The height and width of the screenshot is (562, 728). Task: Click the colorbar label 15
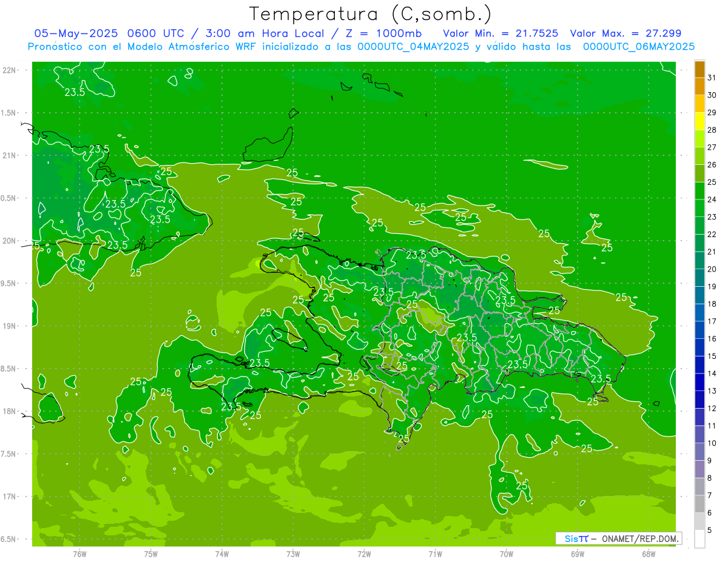712,356
